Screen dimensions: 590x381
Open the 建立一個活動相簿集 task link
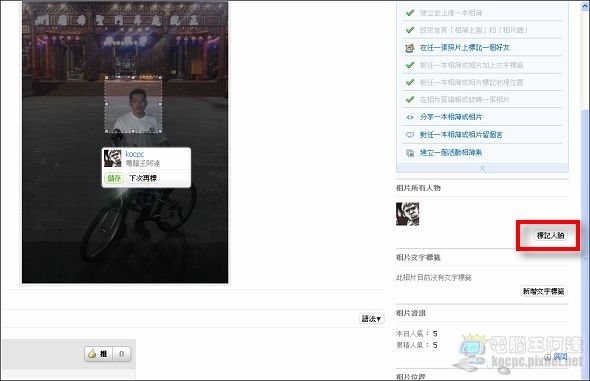point(451,152)
